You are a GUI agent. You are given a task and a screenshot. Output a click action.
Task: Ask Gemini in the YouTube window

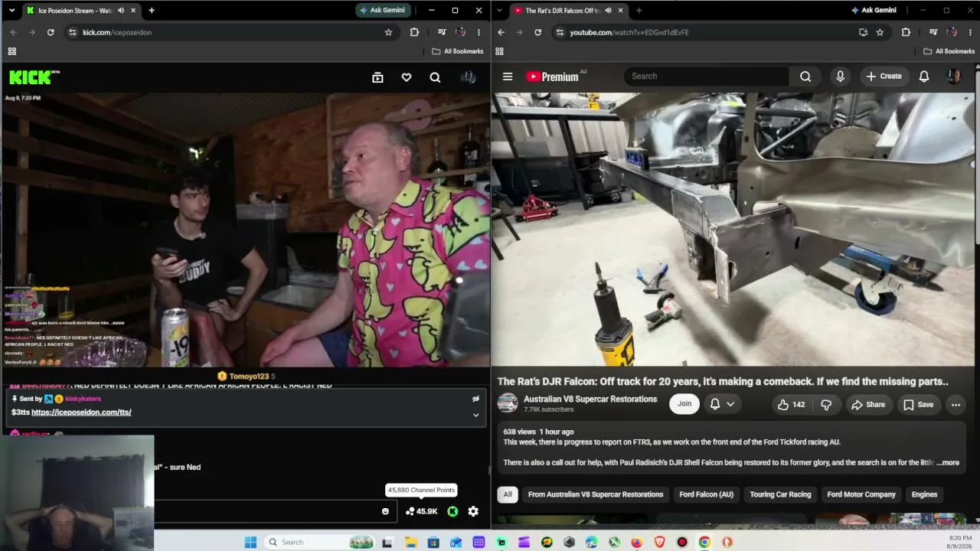(x=874, y=11)
